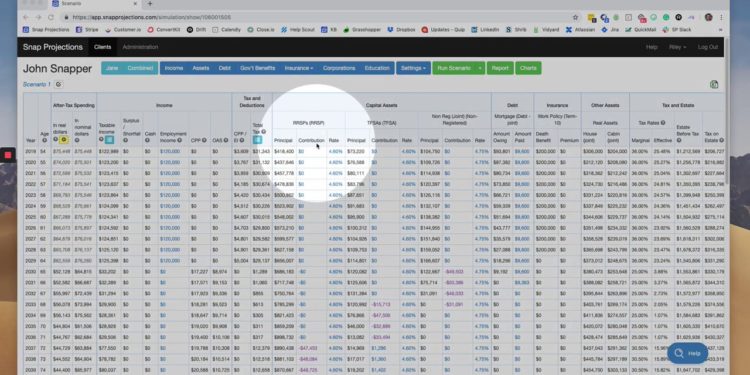Open the Corporations section
Viewport: 750px width, 375px height.
click(x=339, y=68)
